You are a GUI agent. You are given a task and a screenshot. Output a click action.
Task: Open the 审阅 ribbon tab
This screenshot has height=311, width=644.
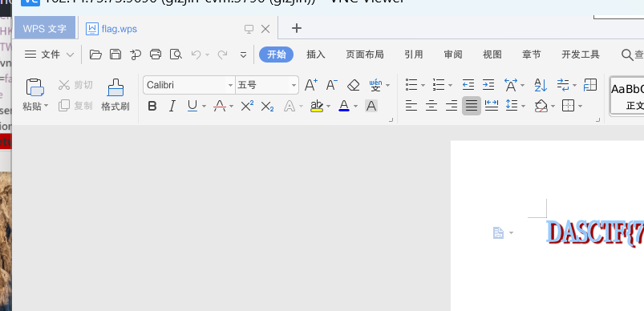coord(453,55)
